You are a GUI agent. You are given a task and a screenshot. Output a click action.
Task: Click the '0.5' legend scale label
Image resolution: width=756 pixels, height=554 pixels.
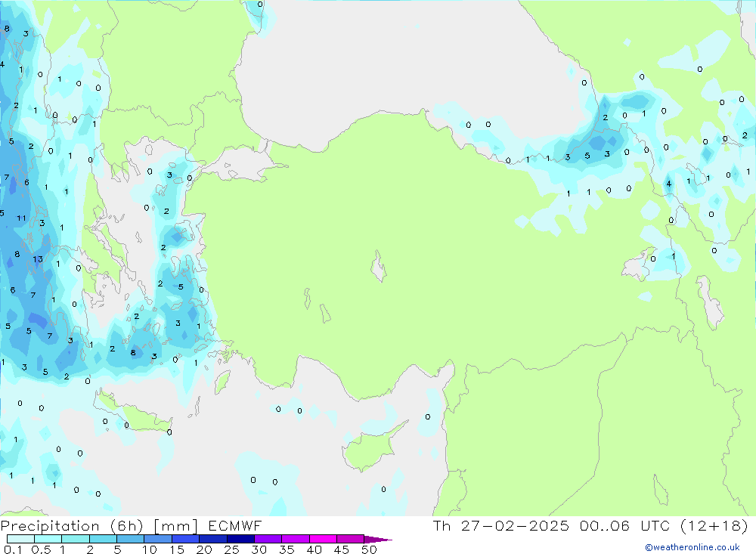pyautogui.click(x=42, y=549)
